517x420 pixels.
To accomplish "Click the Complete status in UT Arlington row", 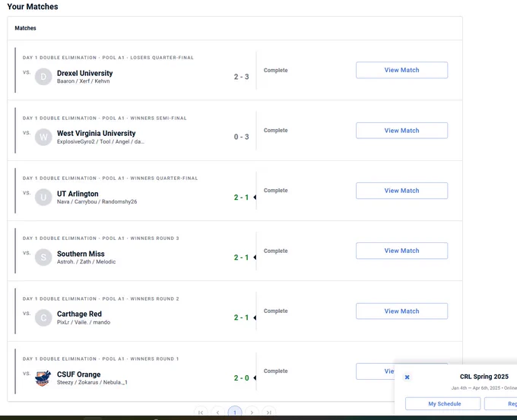I will [x=276, y=191].
